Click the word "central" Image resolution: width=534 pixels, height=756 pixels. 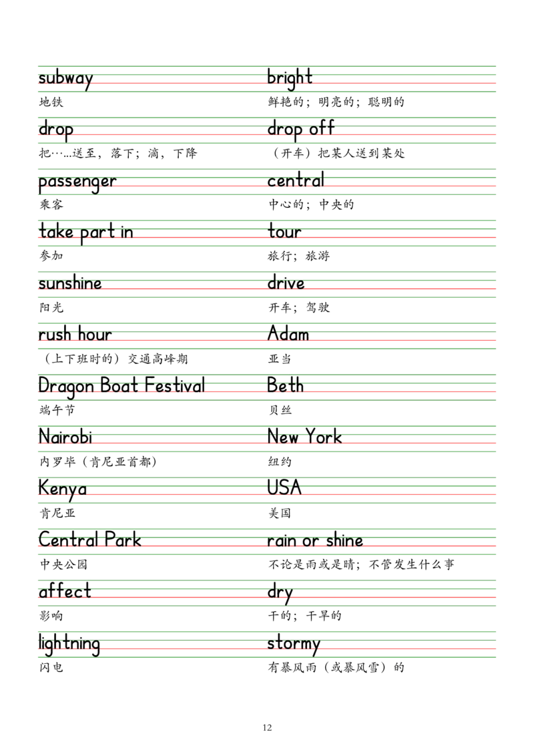click(296, 180)
